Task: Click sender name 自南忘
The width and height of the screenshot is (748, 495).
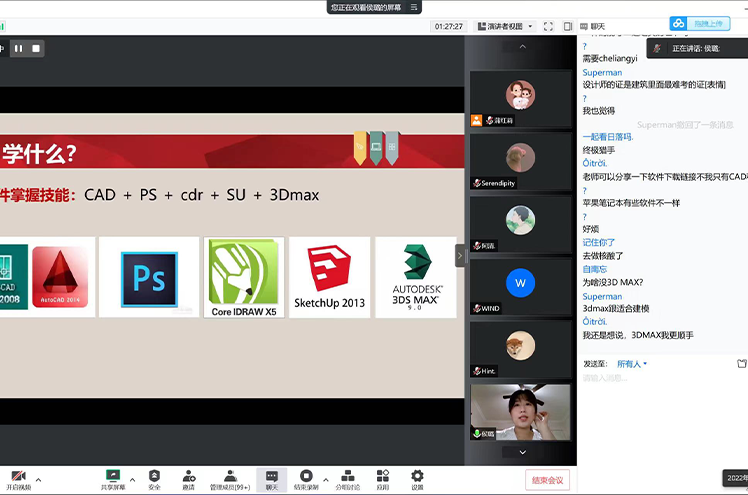Action: point(594,269)
